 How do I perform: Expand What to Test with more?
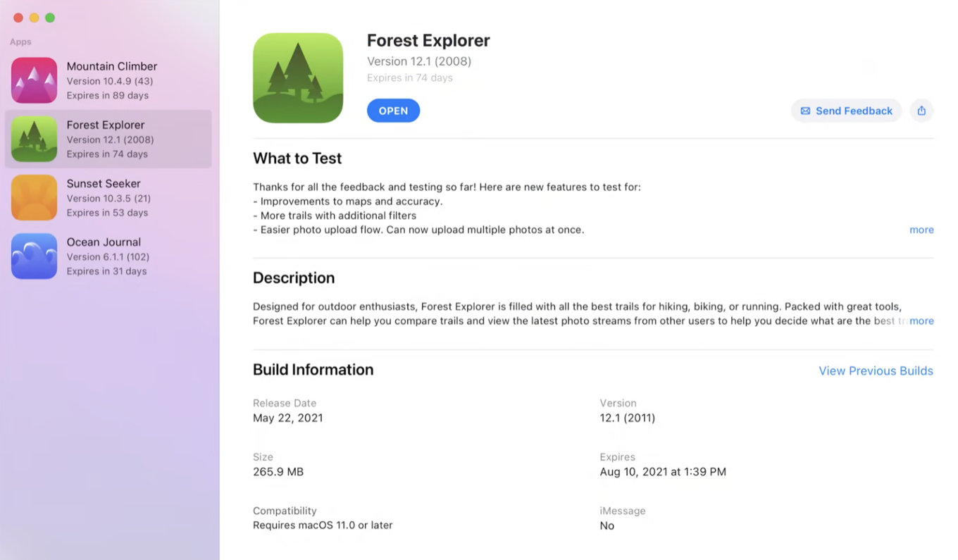921,230
